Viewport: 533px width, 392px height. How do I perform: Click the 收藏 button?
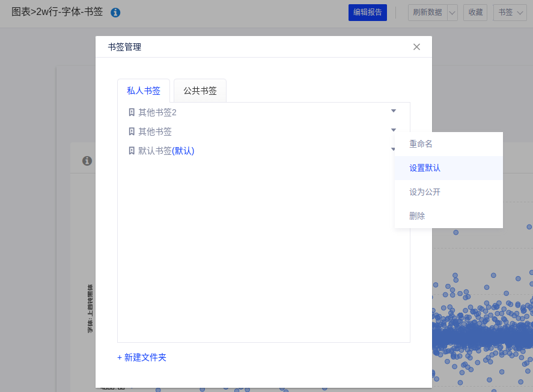[x=475, y=13]
